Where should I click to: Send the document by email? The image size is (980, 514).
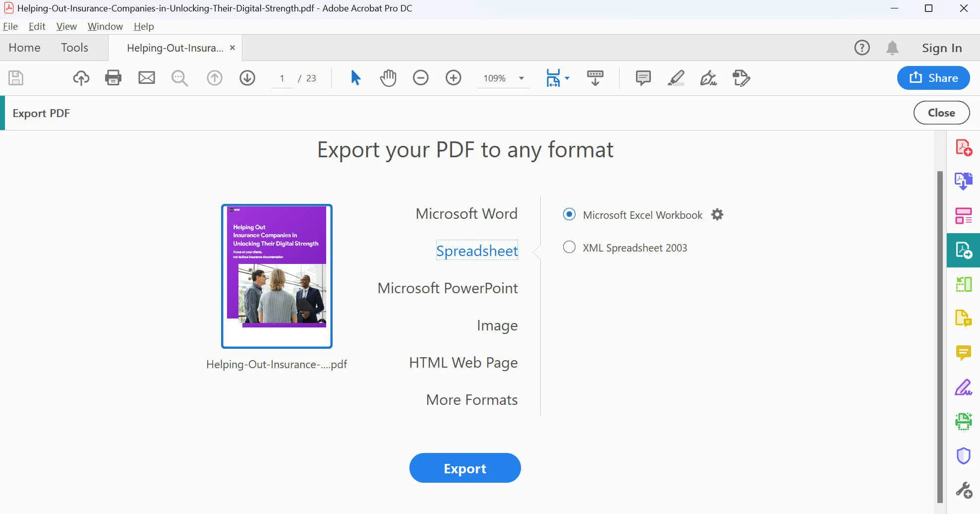pyautogui.click(x=146, y=78)
